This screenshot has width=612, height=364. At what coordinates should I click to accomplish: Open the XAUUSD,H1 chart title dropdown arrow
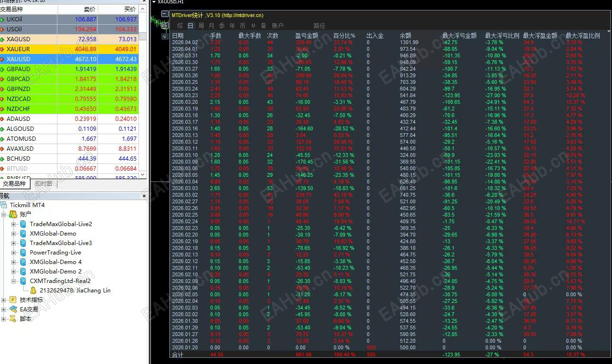tap(154, 2)
